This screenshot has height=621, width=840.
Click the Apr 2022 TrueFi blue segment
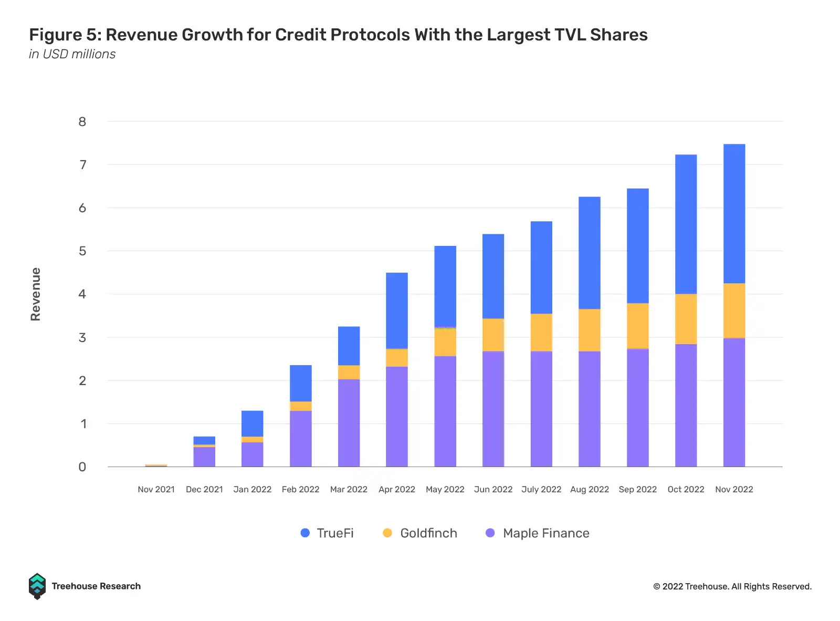397,310
